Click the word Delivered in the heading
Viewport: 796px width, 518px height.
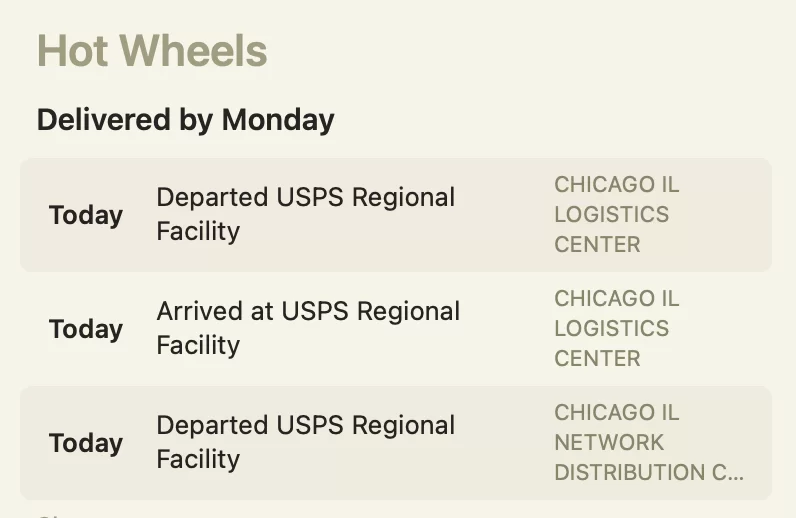pyautogui.click(x=104, y=120)
